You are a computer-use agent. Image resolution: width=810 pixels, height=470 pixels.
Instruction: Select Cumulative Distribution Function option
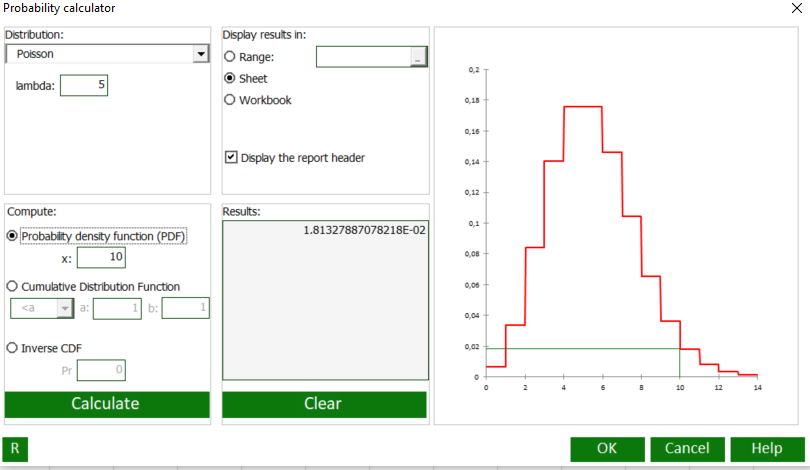tap(12, 286)
